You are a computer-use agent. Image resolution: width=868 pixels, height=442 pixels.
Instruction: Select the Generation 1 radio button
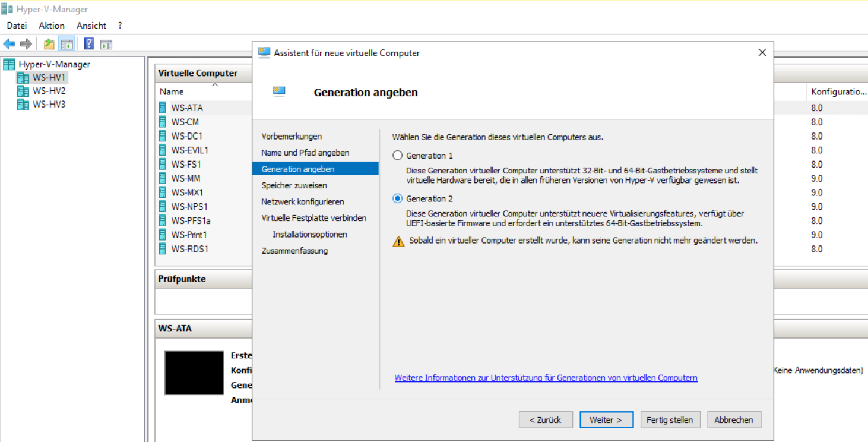point(398,156)
